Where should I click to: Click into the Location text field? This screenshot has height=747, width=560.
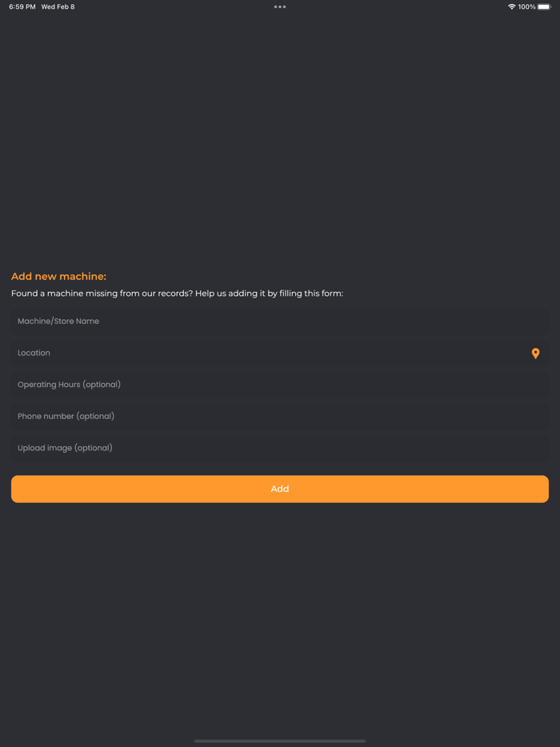(264, 354)
